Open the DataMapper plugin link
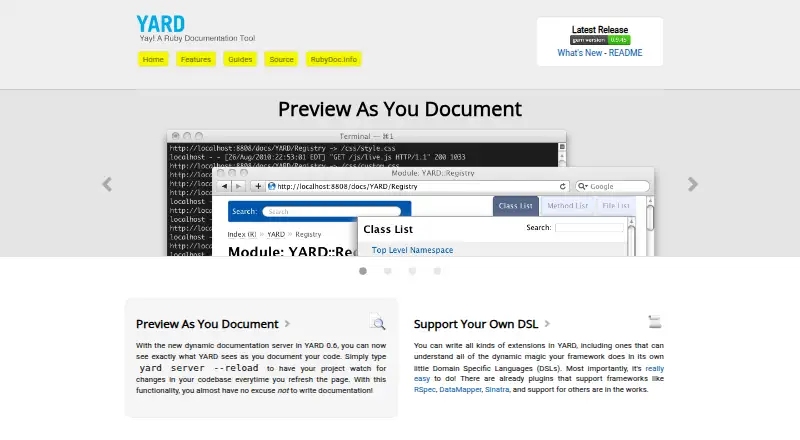 pyautogui.click(x=460, y=389)
